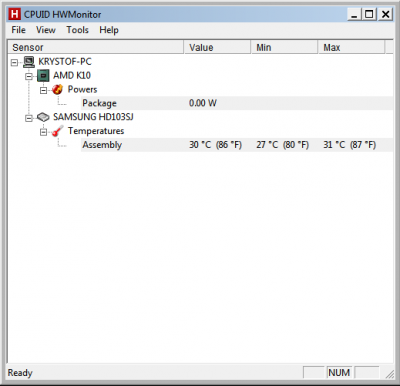Click the 30 °C (86 °F) current value
Viewport: 400px width, 386px height.
tap(215, 145)
